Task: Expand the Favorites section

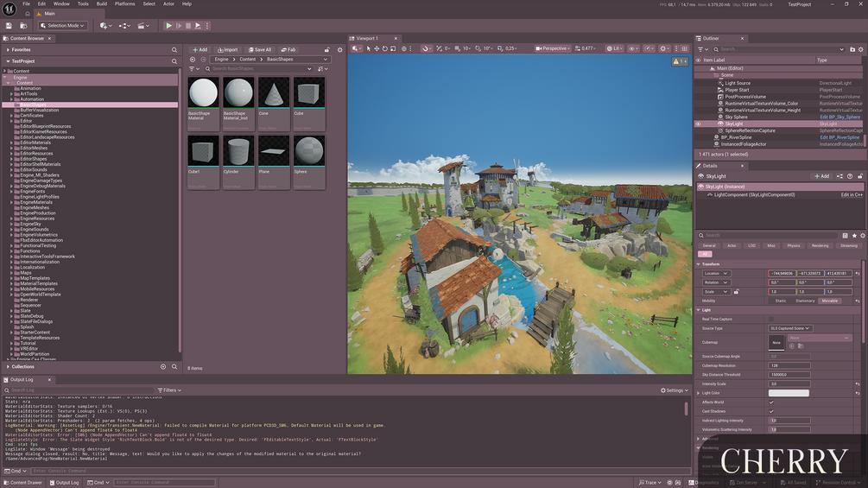Action: coord(8,50)
